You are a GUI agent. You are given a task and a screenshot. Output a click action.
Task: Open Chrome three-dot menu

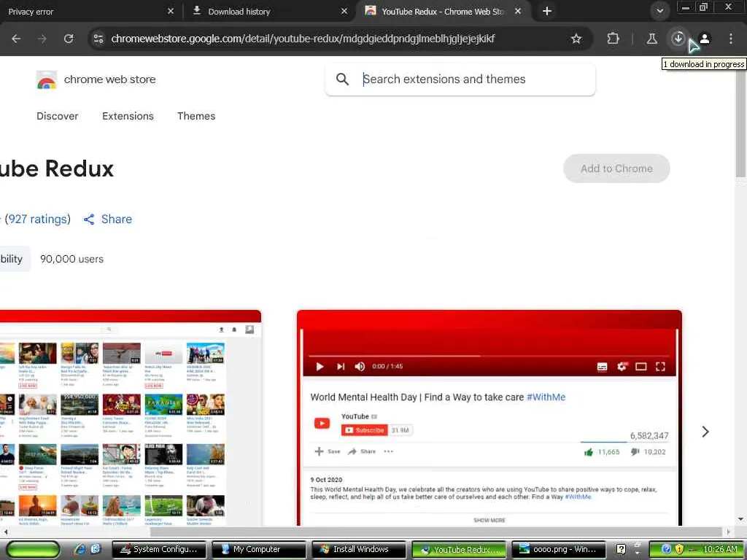pos(731,39)
